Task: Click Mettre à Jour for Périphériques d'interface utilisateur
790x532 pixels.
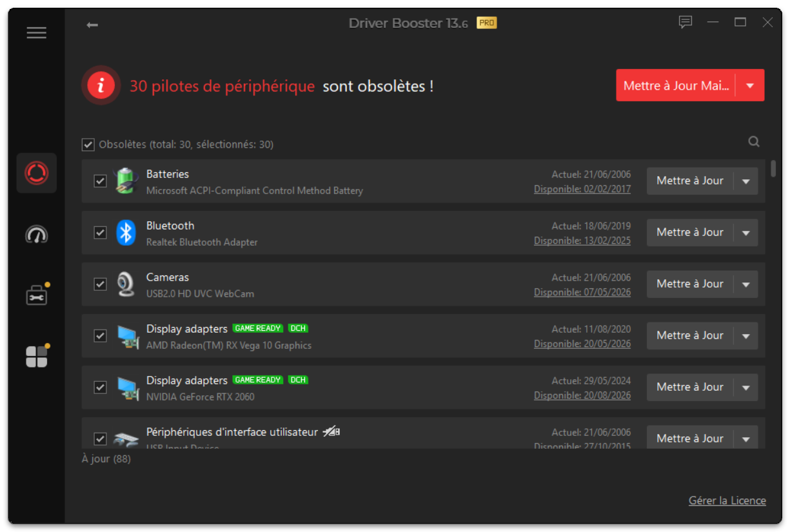Action: (690, 438)
